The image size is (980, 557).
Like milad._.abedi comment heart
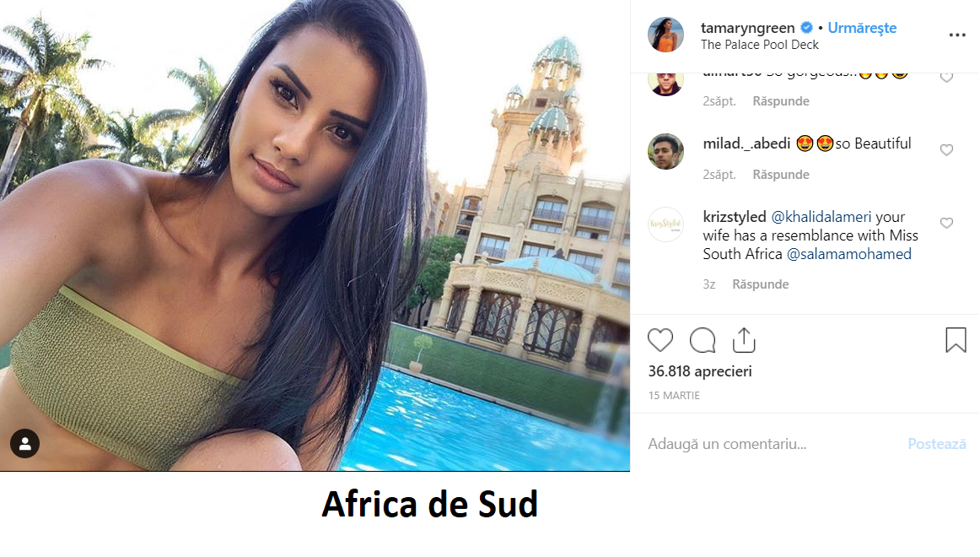click(946, 150)
